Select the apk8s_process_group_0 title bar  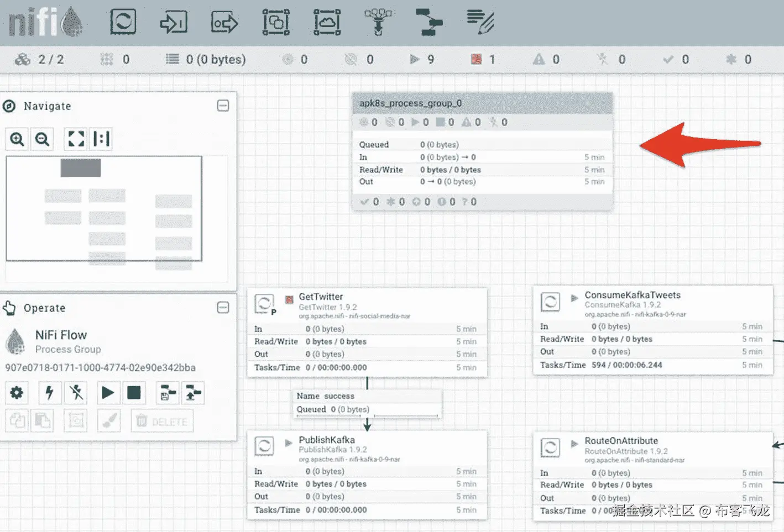(x=483, y=103)
